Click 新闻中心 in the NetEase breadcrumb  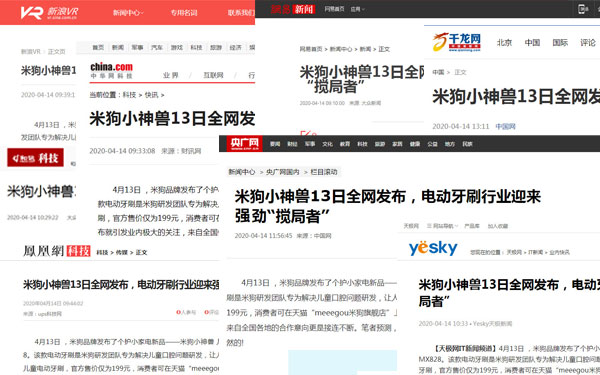pos(341,49)
